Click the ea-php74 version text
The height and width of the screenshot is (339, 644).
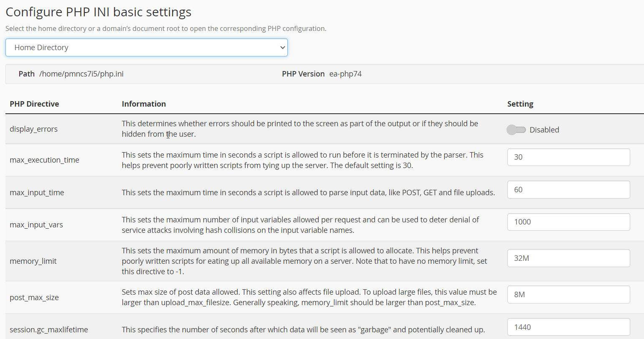pos(345,74)
